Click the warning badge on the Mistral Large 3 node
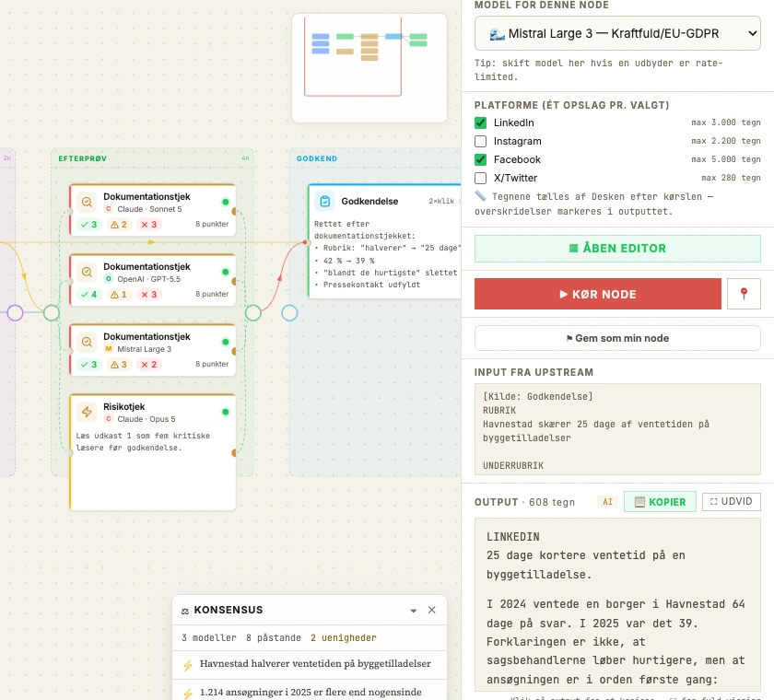Screen dimensions: 774x700 coord(119,365)
